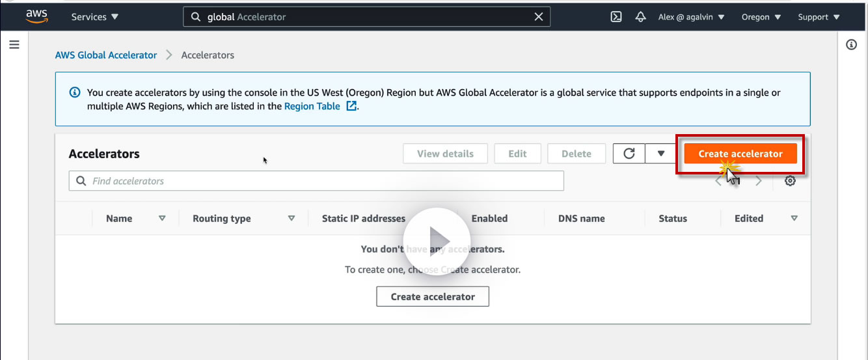Open the table preferences gear icon
The image size is (868, 360).
790,181
